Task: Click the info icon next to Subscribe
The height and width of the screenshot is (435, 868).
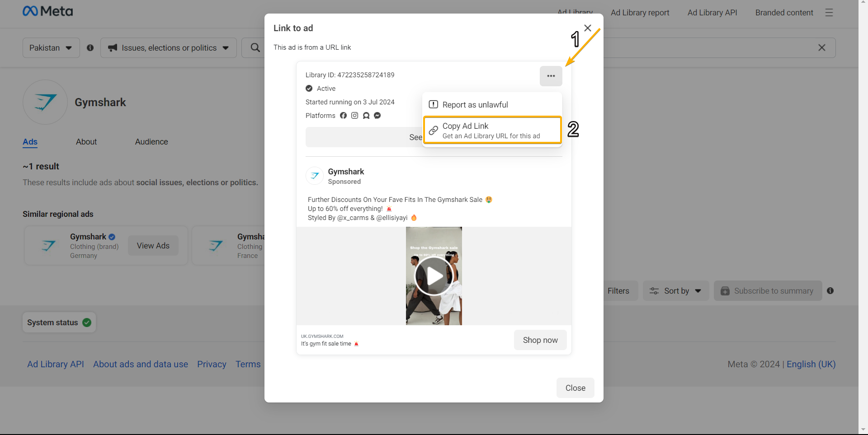Action: (x=830, y=291)
